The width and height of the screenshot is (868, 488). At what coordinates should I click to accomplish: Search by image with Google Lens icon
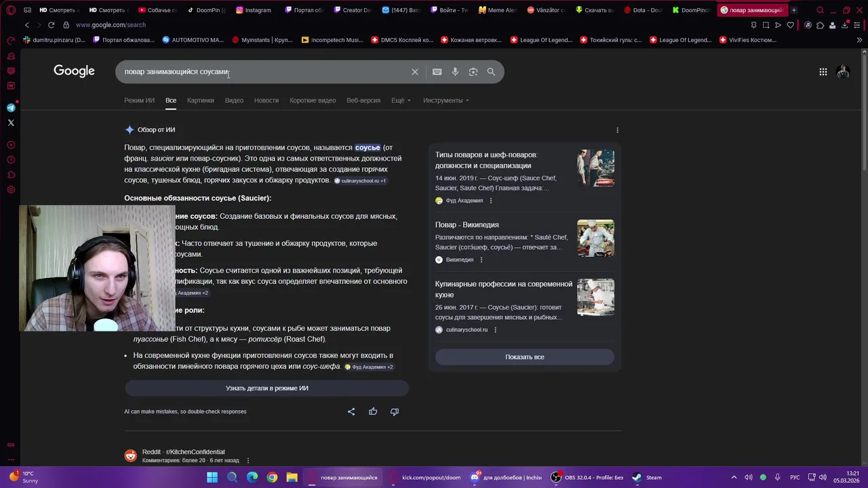click(x=473, y=72)
